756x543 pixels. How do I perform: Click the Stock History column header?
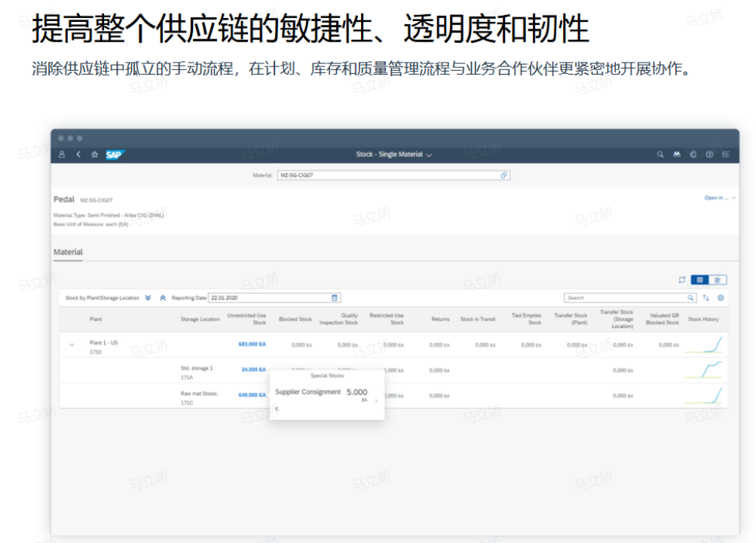pyautogui.click(x=703, y=319)
